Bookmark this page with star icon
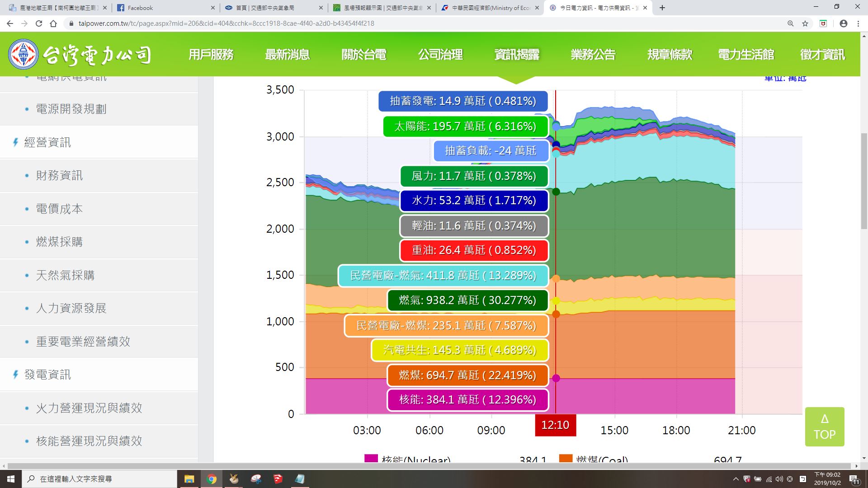The width and height of the screenshot is (868, 488). tap(805, 23)
